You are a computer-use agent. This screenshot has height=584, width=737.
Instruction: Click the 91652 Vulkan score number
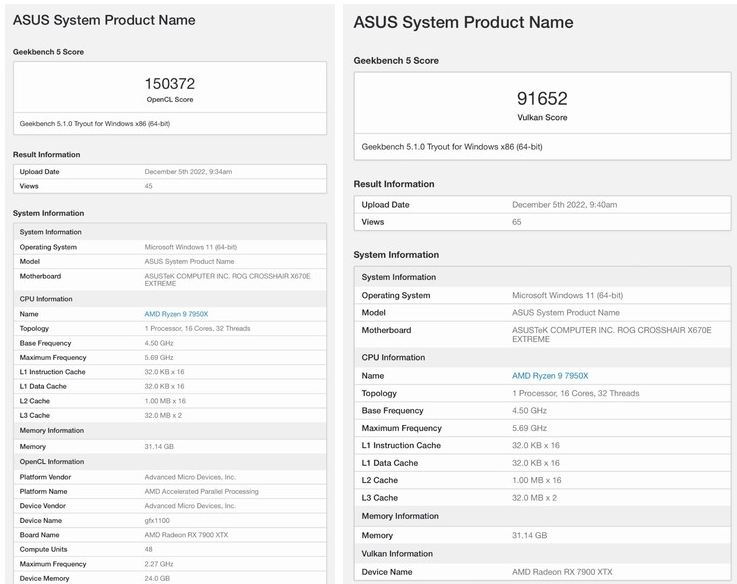542,98
